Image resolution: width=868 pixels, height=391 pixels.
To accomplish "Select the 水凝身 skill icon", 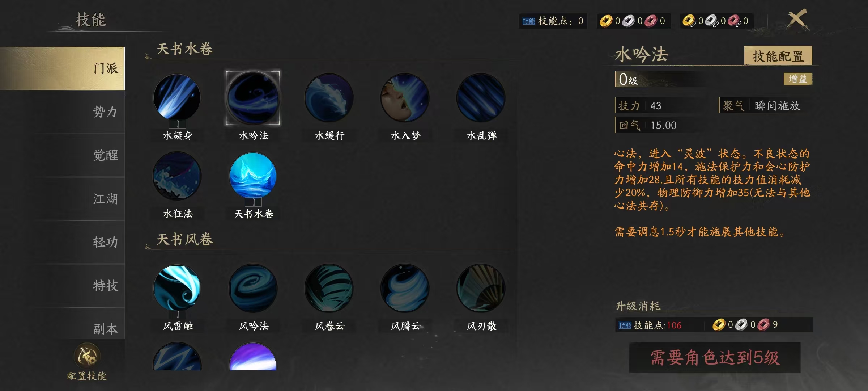I will (x=177, y=98).
